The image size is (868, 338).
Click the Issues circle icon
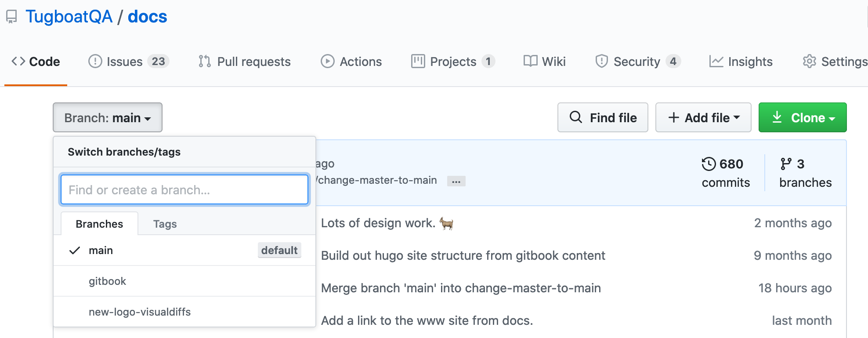click(x=95, y=62)
